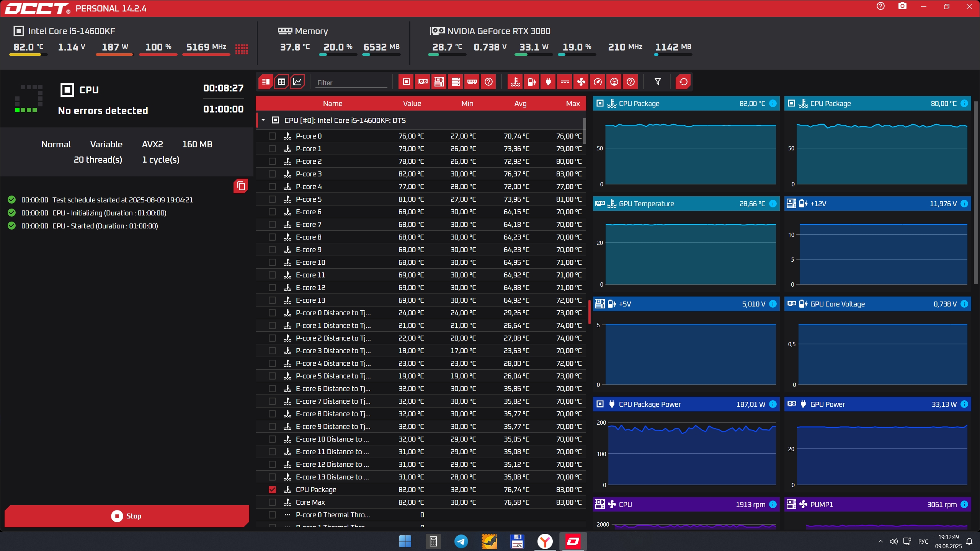Switch to graph view icon
This screenshot has width=980, height=551.
(x=297, y=82)
